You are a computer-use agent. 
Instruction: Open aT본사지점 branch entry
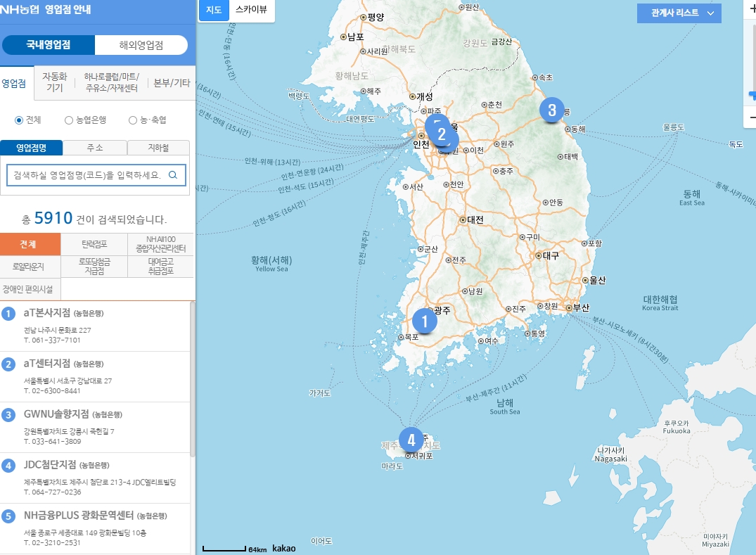[x=94, y=326]
